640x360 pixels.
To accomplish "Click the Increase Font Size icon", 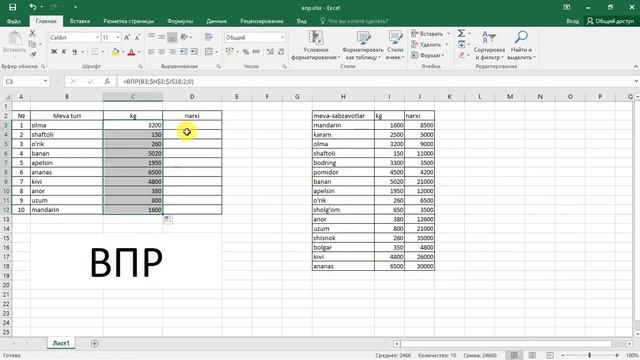I will pos(127,38).
